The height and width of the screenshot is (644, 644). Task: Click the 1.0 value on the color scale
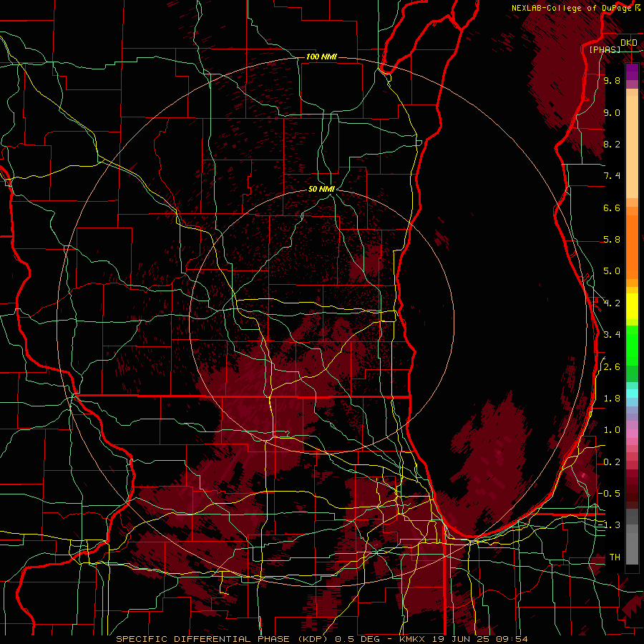coord(612,430)
